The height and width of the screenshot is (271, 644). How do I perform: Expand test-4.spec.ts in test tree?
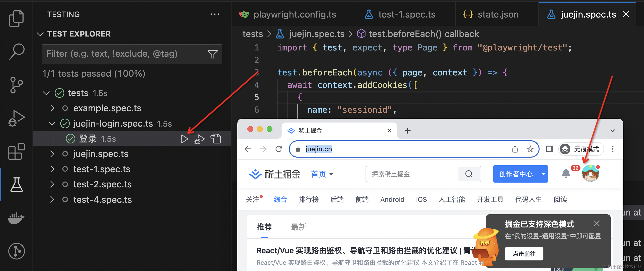point(52,199)
